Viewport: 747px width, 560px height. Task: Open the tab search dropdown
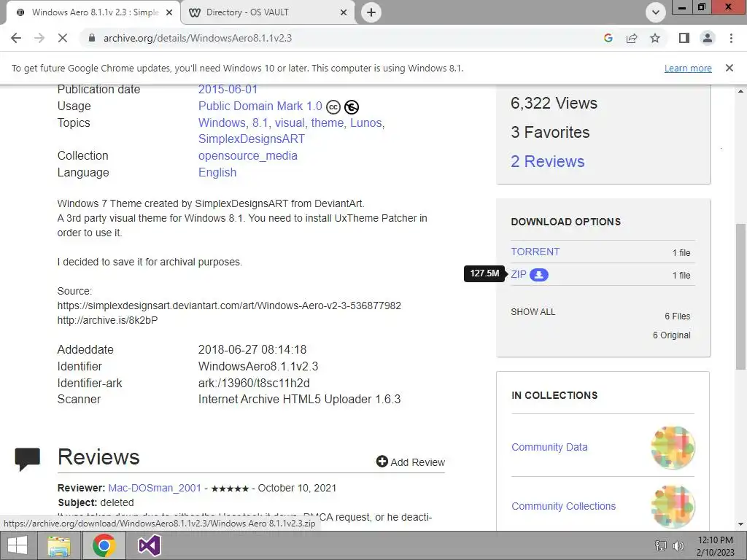point(656,12)
